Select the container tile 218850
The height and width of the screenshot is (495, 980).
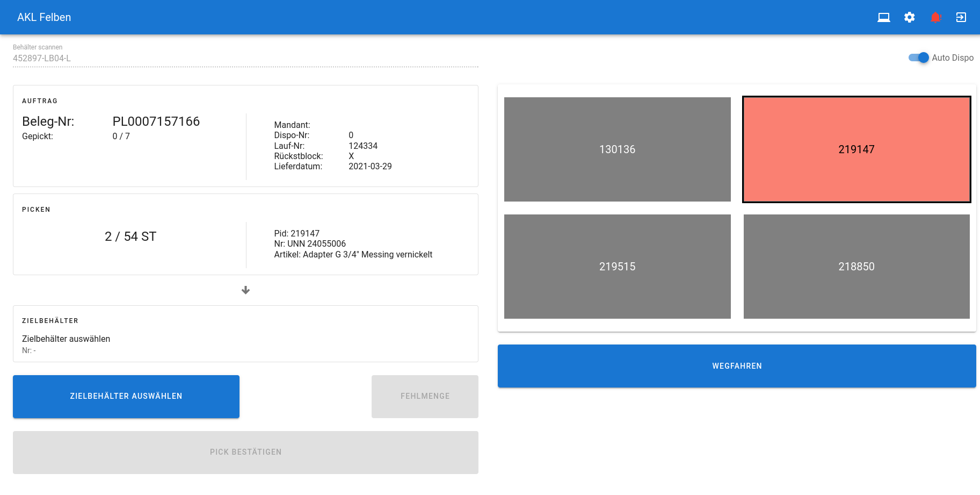[856, 267]
